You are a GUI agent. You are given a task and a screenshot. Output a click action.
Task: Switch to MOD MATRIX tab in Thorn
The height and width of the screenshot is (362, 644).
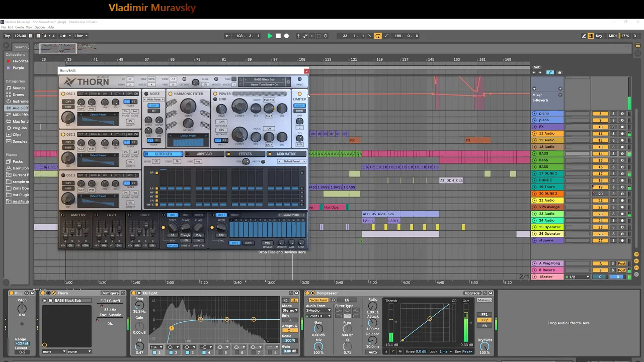(x=286, y=154)
